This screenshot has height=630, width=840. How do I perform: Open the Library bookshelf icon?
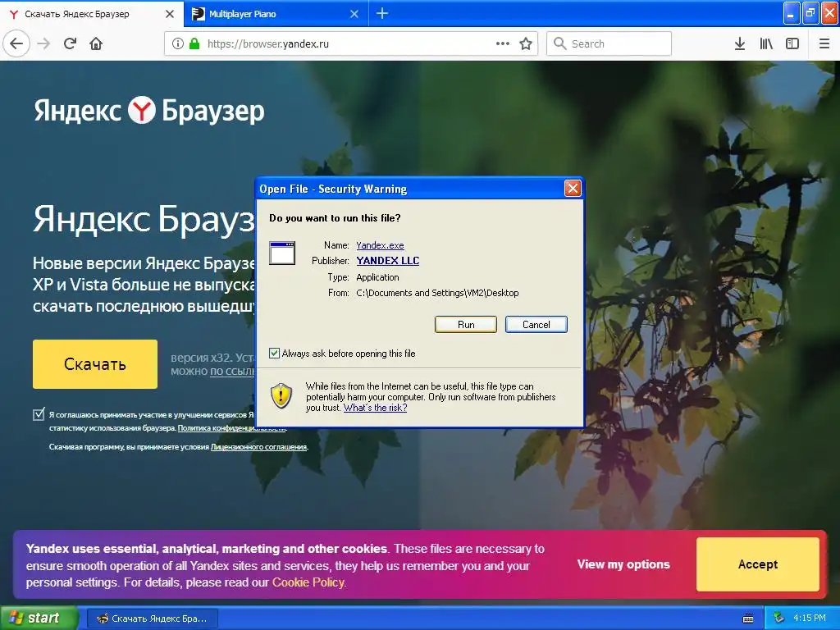pyautogui.click(x=766, y=43)
